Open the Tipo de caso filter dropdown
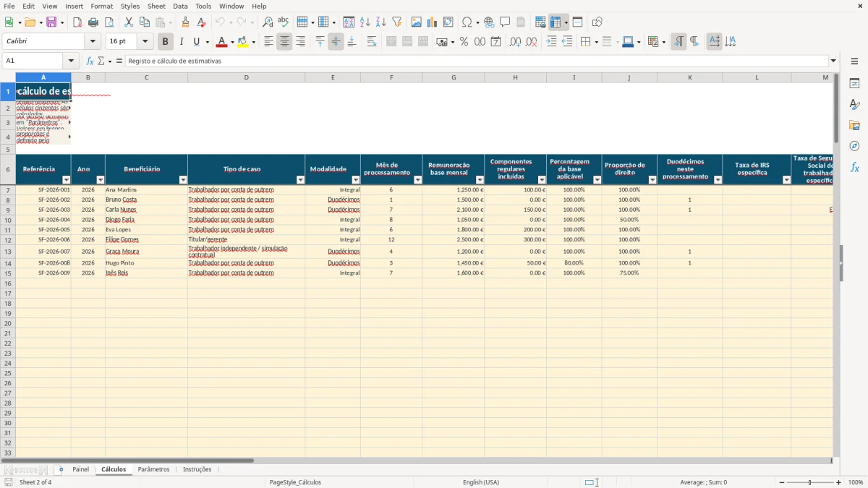This screenshot has width=868, height=488. pos(300,180)
